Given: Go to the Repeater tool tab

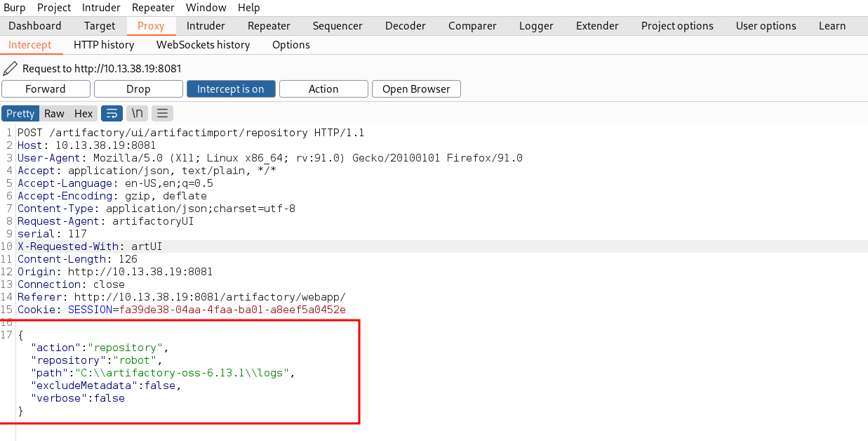Looking at the screenshot, I should click(x=269, y=26).
